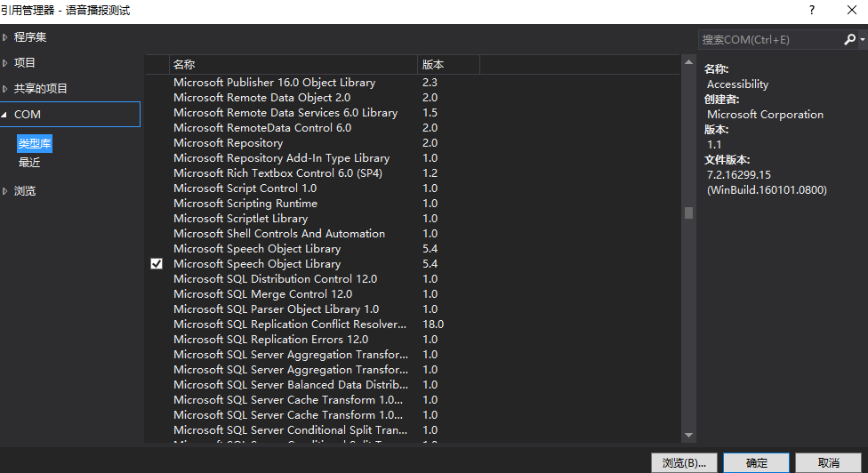This screenshot has height=473, width=868.
Task: Collapse the COM section
Action: (4, 115)
